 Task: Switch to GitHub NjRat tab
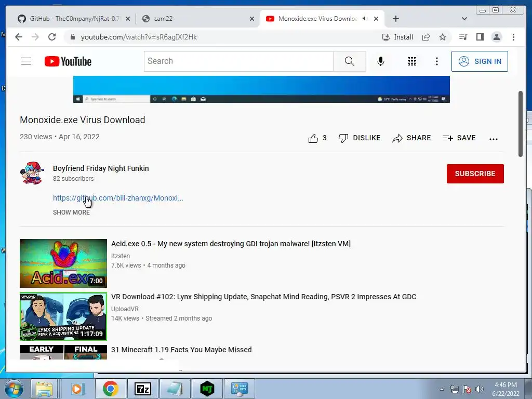tap(71, 19)
